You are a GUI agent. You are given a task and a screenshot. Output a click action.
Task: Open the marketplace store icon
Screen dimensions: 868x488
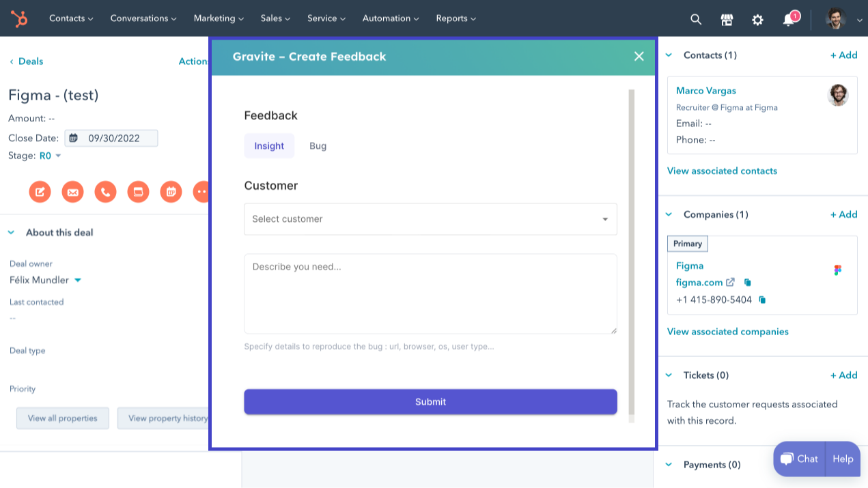727,19
